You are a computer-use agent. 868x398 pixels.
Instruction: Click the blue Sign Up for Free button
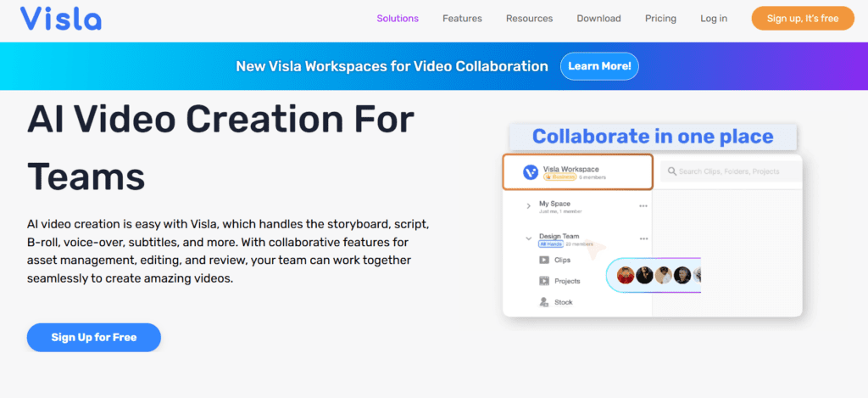pos(93,337)
